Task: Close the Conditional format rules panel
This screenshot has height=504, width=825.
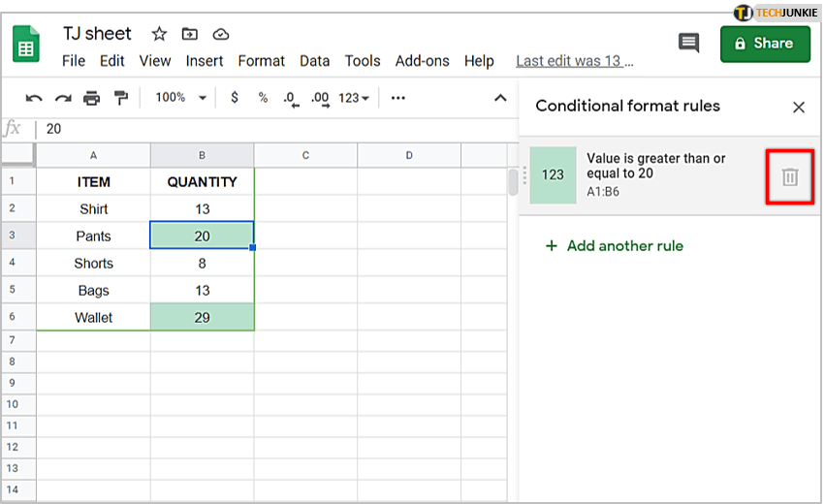Action: tap(799, 107)
